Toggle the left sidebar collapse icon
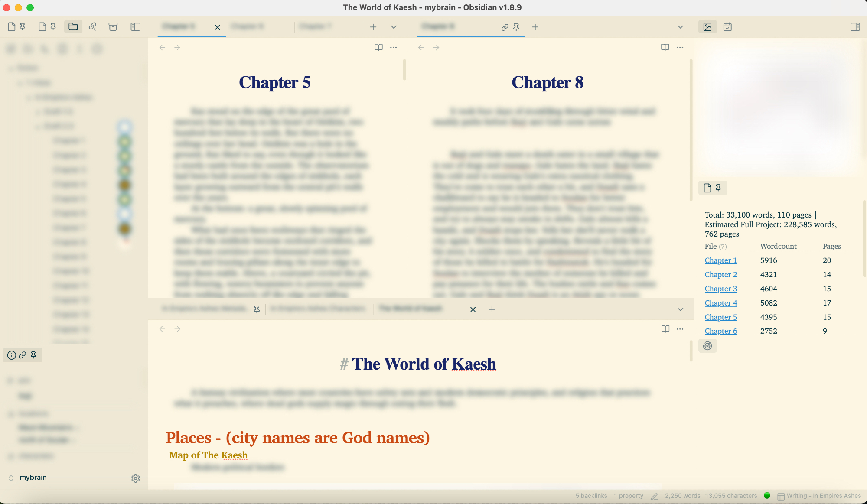Screen dimensions: 867x504 (x=135, y=27)
